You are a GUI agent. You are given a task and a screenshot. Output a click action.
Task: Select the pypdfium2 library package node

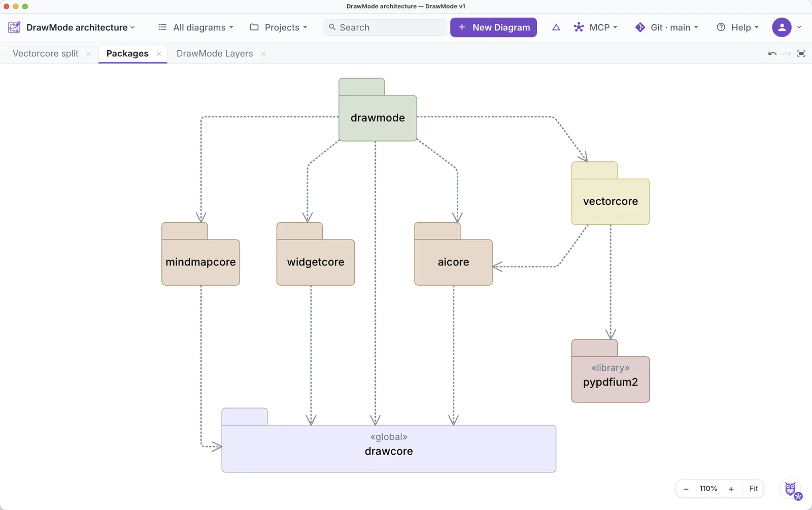pyautogui.click(x=611, y=379)
